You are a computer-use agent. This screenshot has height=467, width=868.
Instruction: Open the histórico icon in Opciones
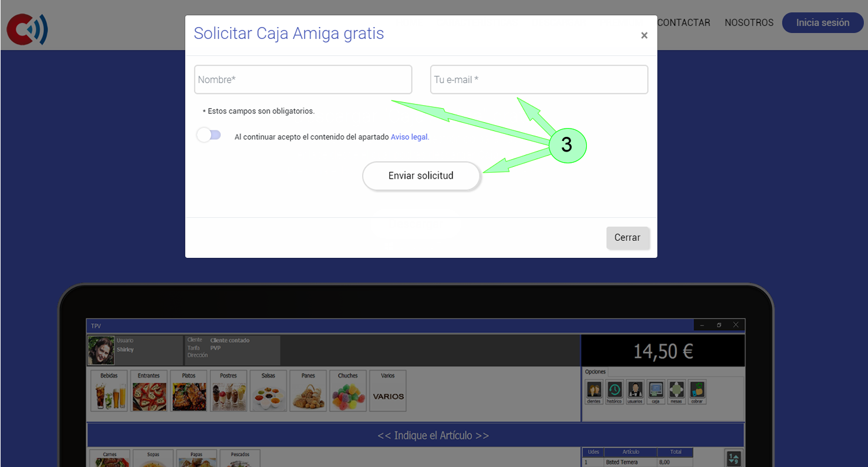coord(614,391)
